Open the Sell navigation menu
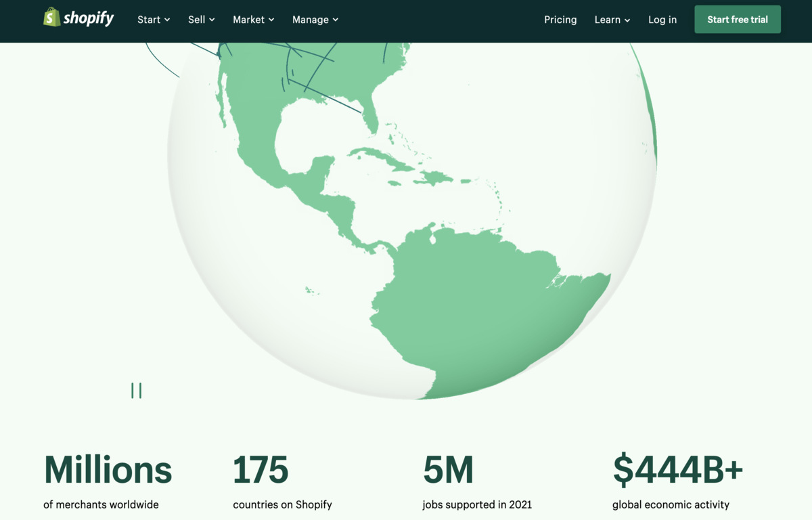Viewport: 812px width, 520px height. click(201, 20)
